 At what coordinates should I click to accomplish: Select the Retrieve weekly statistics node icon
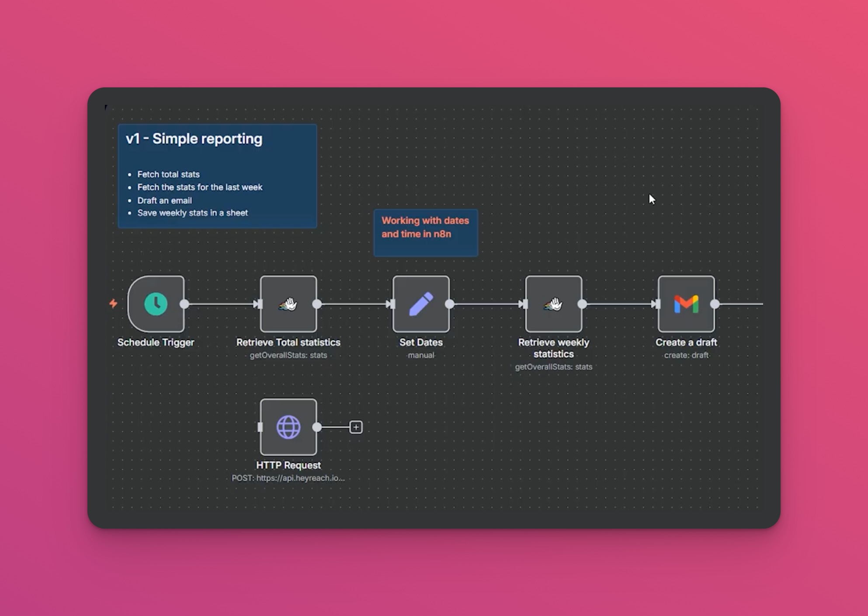(x=553, y=304)
